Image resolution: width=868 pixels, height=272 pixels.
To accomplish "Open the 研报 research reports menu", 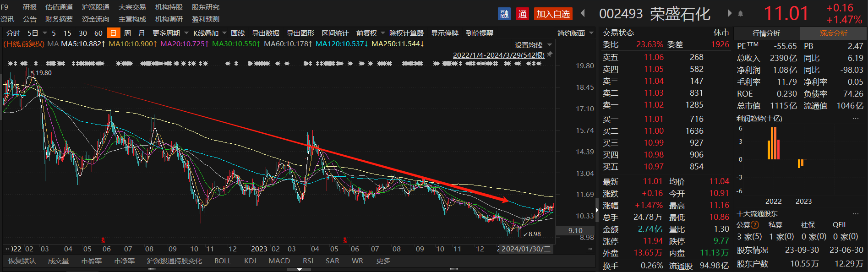I will point(30,7).
